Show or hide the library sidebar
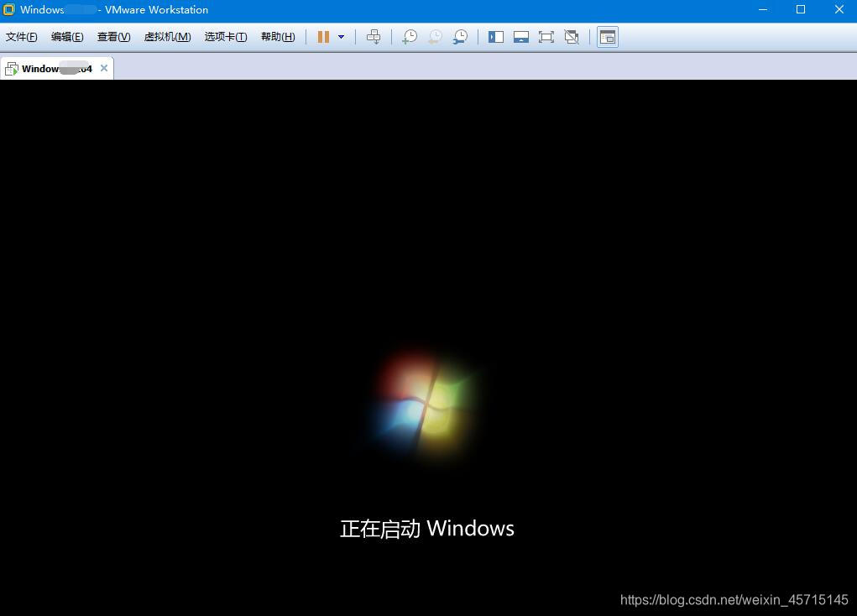857x616 pixels. click(x=496, y=37)
